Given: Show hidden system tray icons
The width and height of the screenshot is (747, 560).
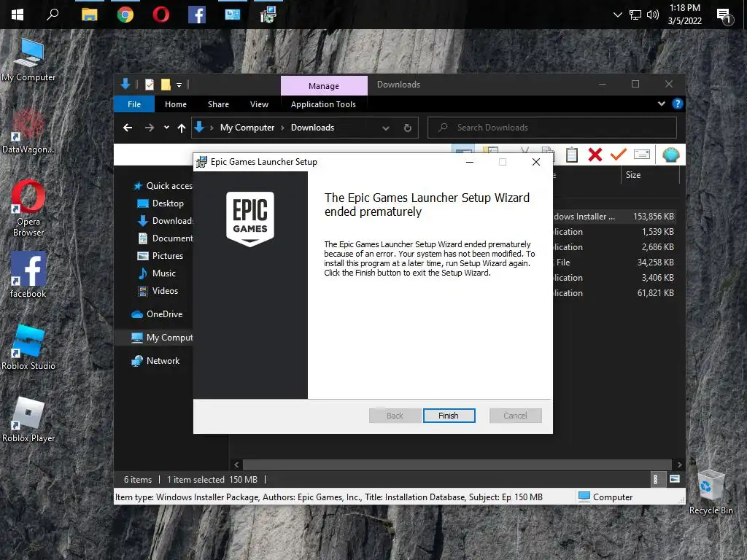Looking at the screenshot, I should (x=617, y=15).
